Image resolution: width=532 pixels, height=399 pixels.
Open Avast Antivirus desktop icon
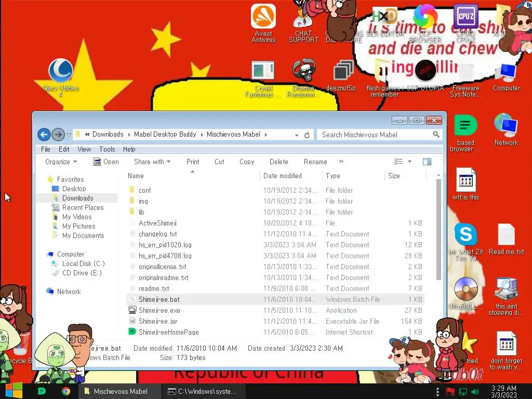[x=263, y=23]
